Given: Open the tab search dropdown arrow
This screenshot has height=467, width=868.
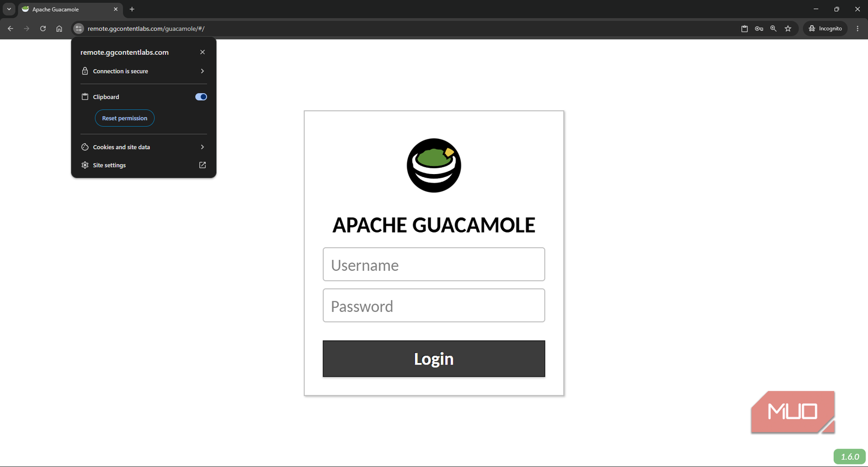Looking at the screenshot, I should [x=9, y=9].
